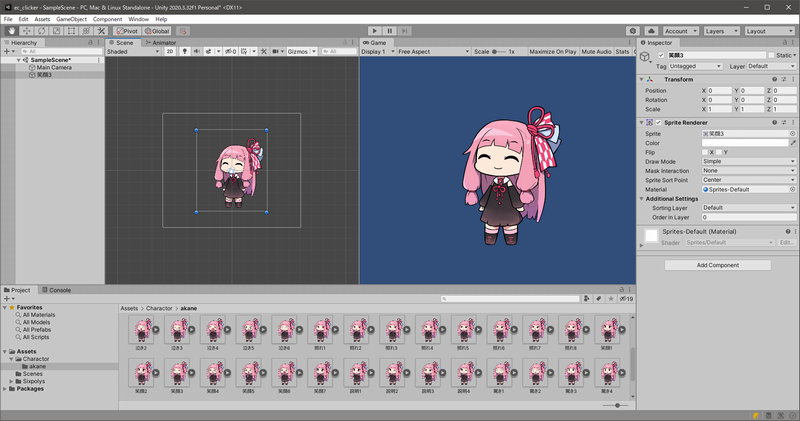This screenshot has height=421, width=800.
Task: Step one frame forward
Action: 404,31
